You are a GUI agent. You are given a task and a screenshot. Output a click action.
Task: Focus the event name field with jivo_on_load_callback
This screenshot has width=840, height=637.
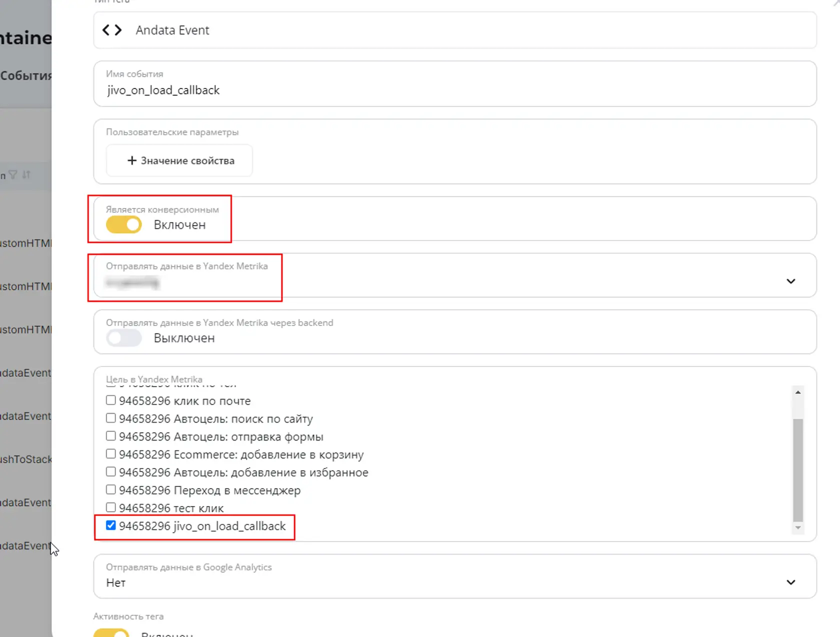click(x=454, y=83)
